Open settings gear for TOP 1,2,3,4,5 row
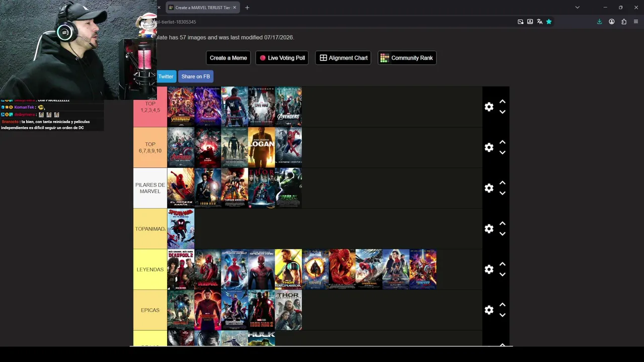 pos(489,107)
